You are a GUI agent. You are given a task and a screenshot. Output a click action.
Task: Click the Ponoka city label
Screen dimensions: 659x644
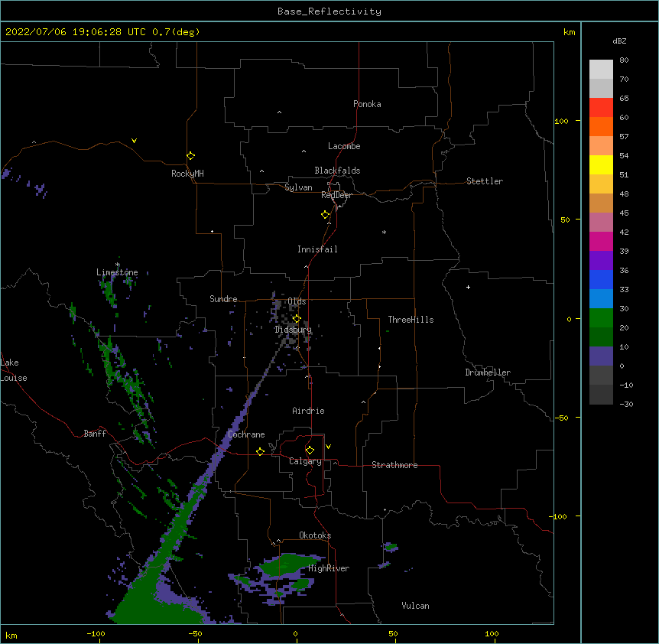click(x=367, y=104)
